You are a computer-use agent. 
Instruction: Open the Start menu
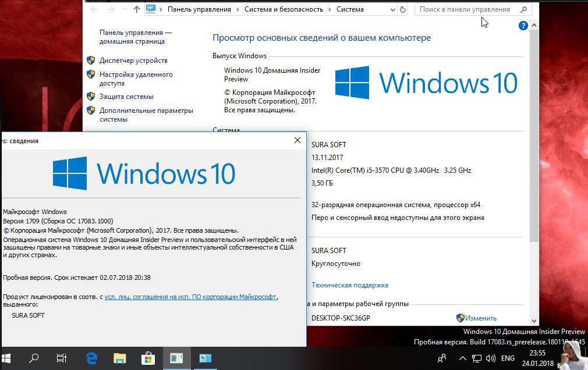[x=6, y=358]
